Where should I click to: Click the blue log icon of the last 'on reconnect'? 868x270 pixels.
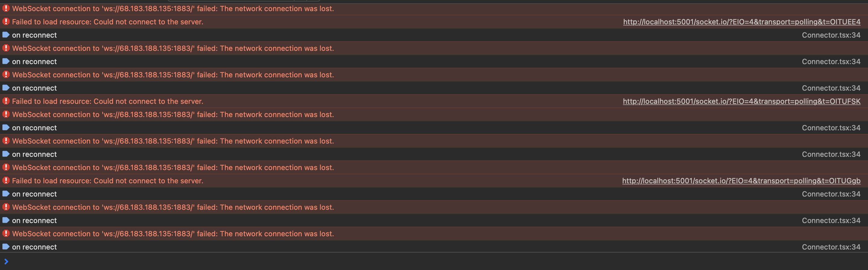click(6, 247)
